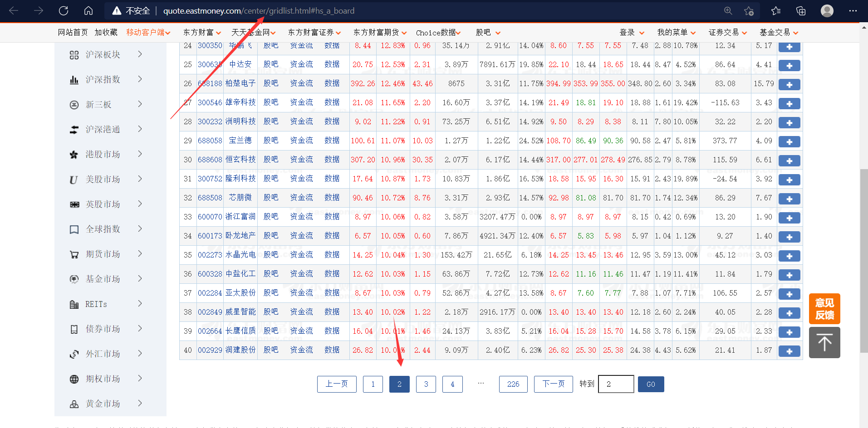Open the 股吧 top navigation menu
Image resolution: width=868 pixels, height=428 pixels.
(488, 33)
